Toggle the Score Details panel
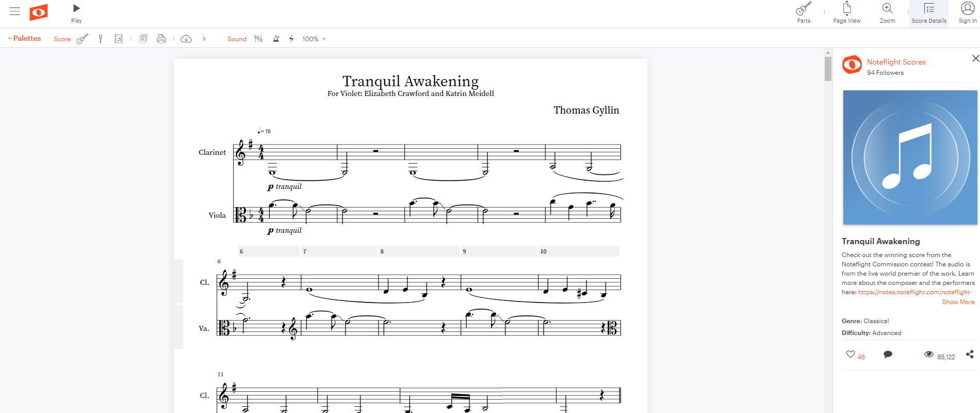Screen dimensions: 980x413 [x=929, y=13]
